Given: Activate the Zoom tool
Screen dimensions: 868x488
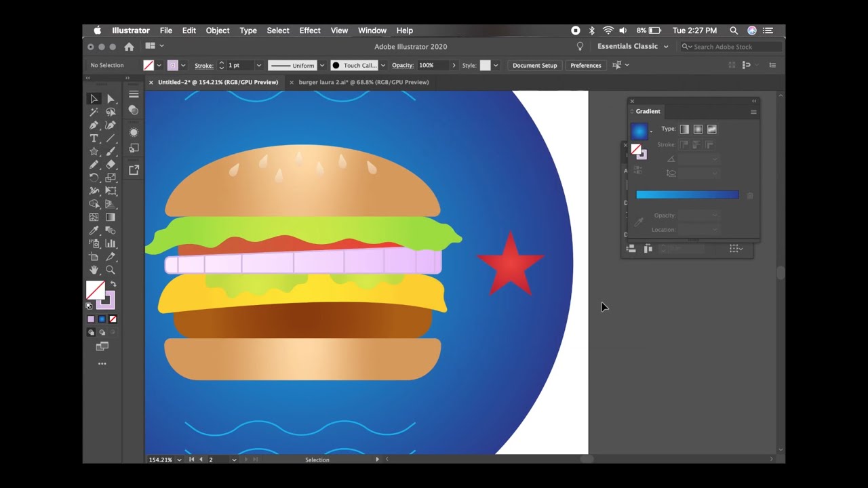Looking at the screenshot, I should coord(111,270).
